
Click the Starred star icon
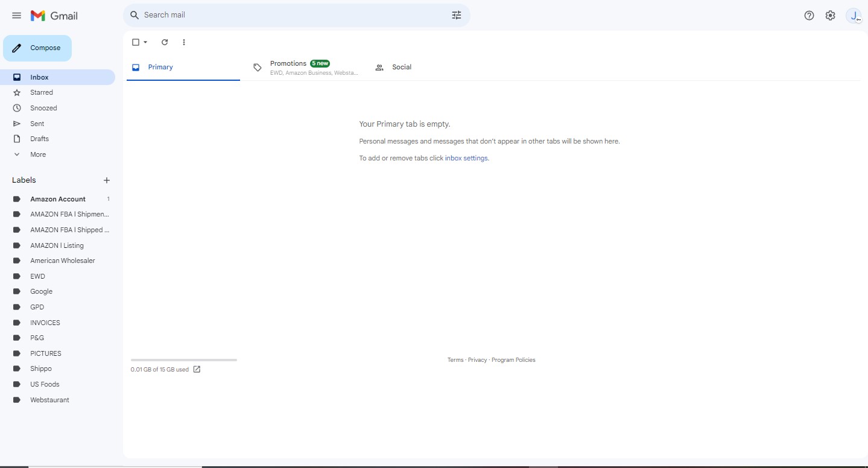coord(17,92)
